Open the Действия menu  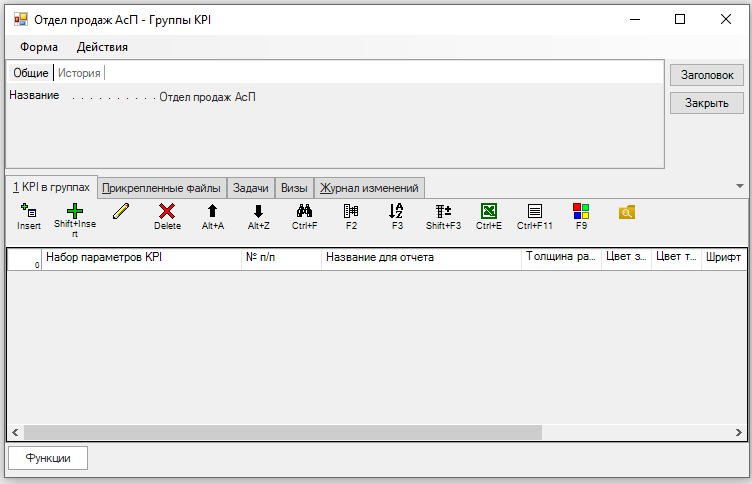tap(102, 47)
